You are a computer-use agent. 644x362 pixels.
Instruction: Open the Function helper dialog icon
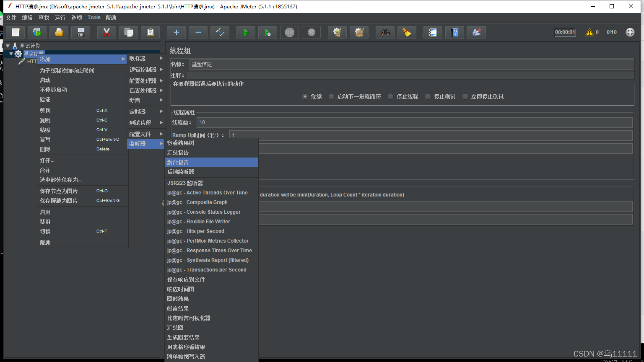[x=433, y=32]
